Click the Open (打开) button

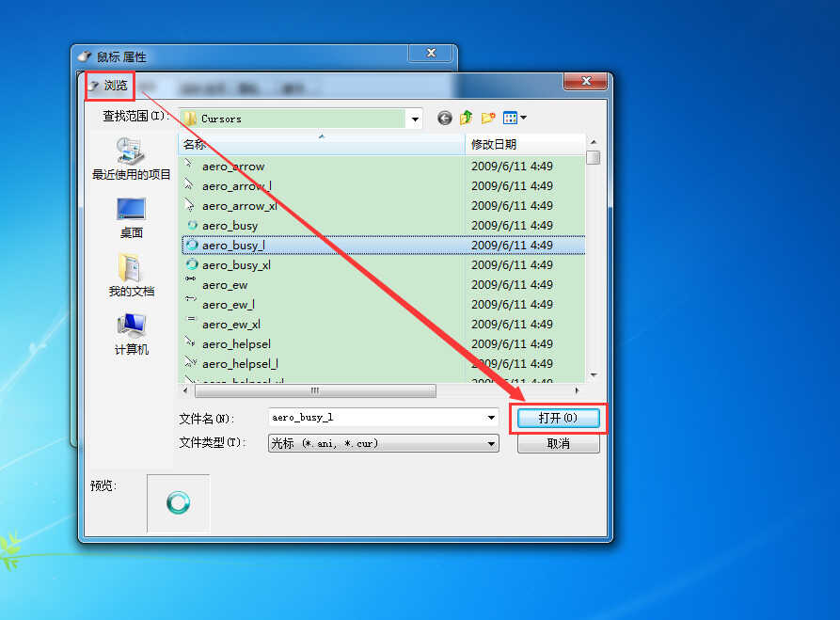558,418
